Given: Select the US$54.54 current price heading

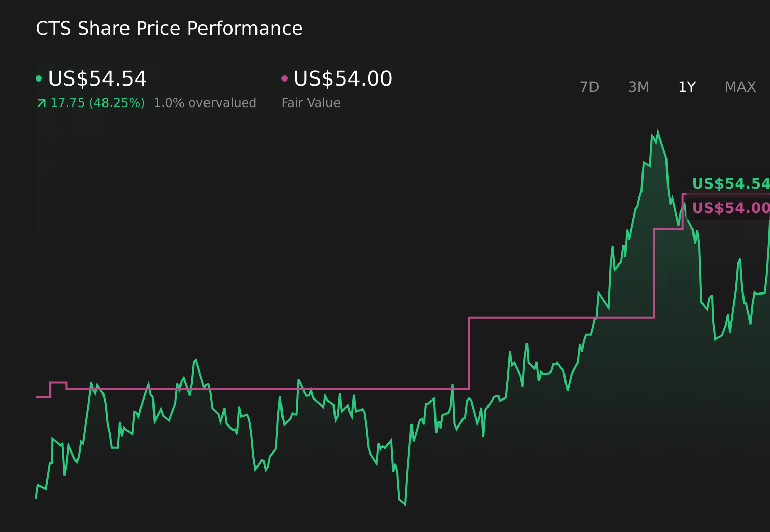Looking at the screenshot, I should [97, 78].
